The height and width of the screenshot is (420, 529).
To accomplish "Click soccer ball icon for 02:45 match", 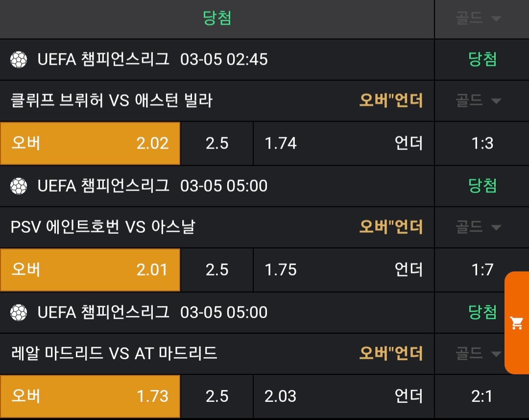I will [19, 60].
